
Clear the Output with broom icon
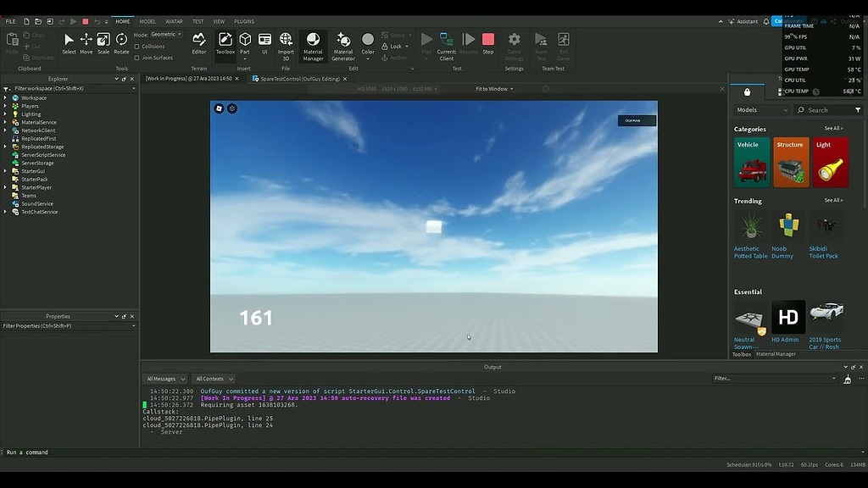pyautogui.click(x=847, y=379)
